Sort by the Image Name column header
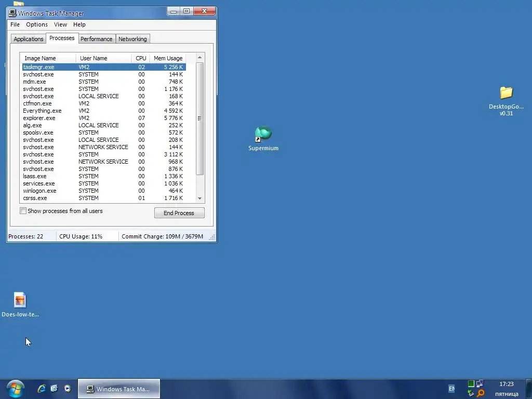532x399 pixels. (48, 58)
